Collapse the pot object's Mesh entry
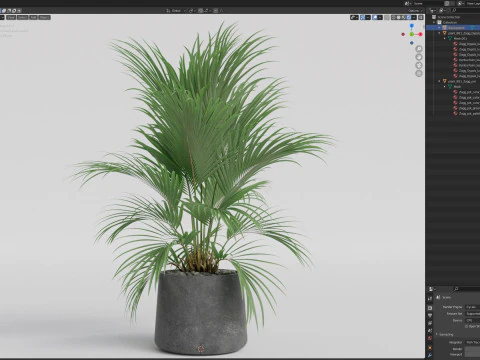 click(444, 86)
